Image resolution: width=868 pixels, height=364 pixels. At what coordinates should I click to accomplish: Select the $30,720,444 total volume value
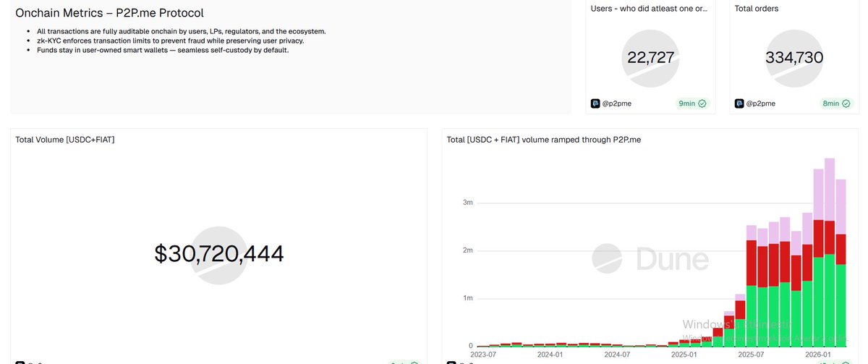219,253
